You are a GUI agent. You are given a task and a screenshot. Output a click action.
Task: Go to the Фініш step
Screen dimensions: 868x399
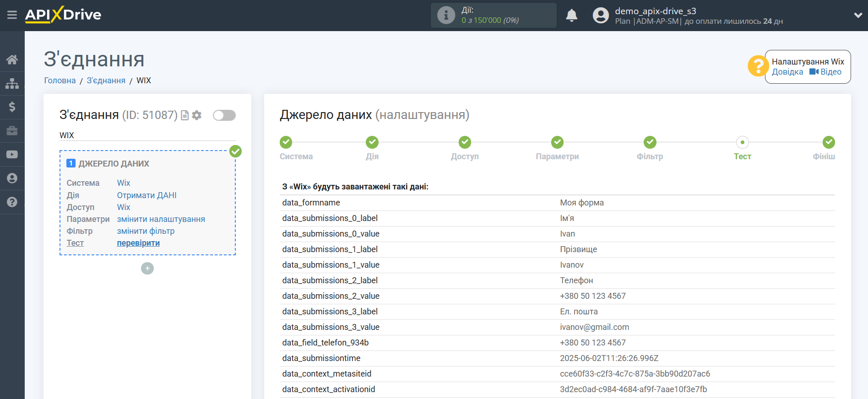[x=829, y=142]
